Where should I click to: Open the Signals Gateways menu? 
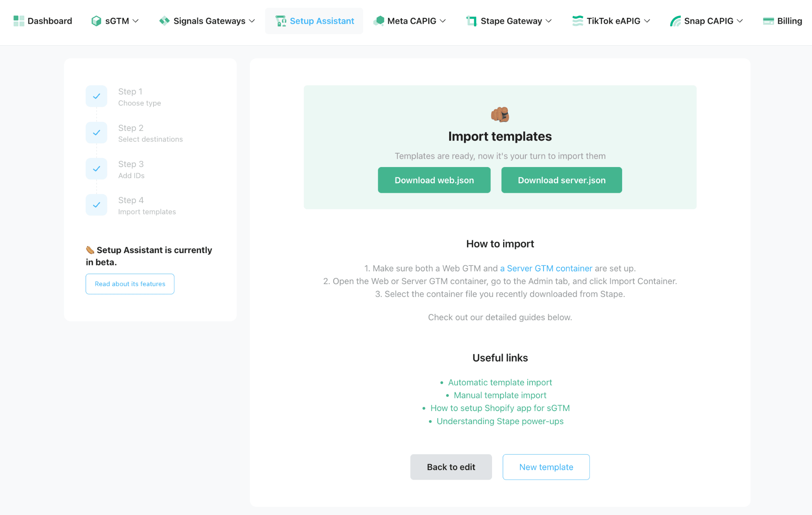click(x=207, y=21)
